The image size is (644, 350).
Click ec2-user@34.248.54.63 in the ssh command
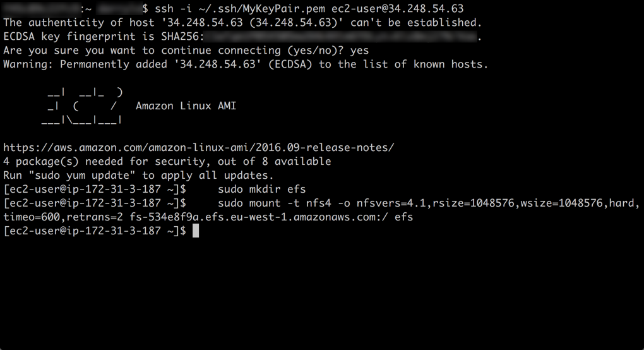coord(397,9)
